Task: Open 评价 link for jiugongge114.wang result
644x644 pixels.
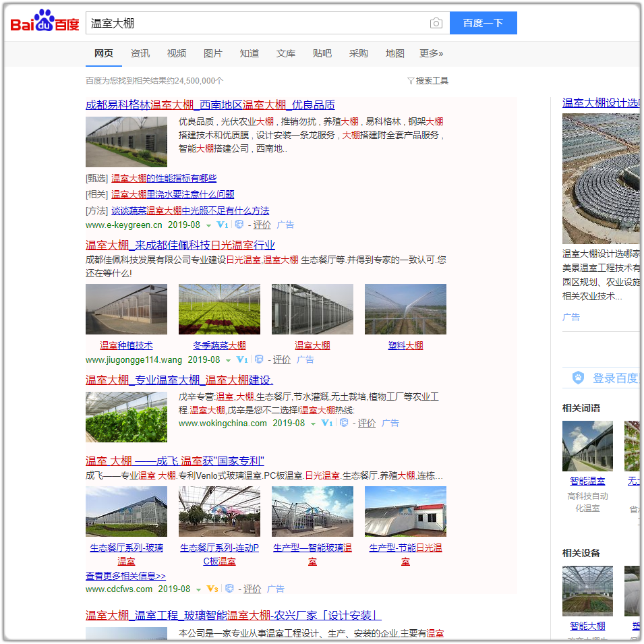Action: point(282,359)
